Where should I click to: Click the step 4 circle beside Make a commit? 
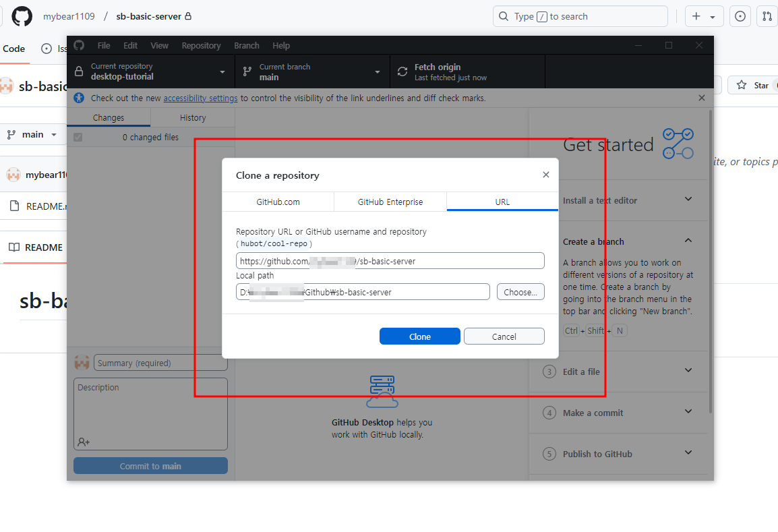(549, 413)
